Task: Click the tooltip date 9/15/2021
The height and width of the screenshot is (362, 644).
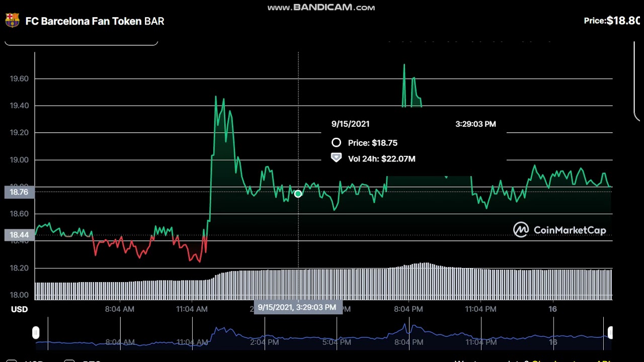Action: tap(350, 124)
